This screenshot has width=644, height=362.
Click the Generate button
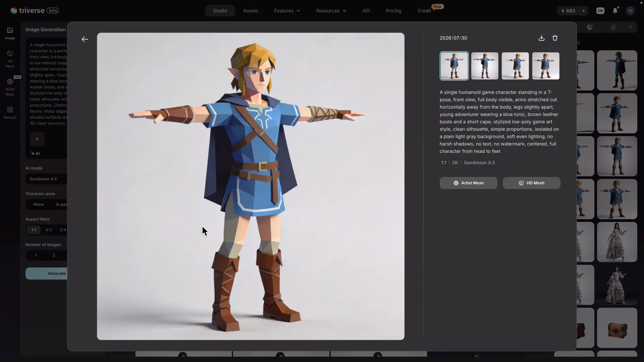coord(47,274)
